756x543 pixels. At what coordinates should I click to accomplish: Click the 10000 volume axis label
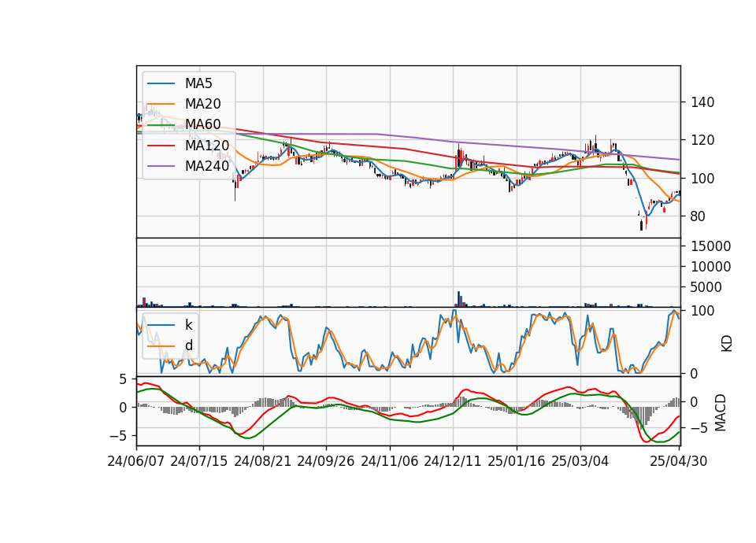pos(710,267)
